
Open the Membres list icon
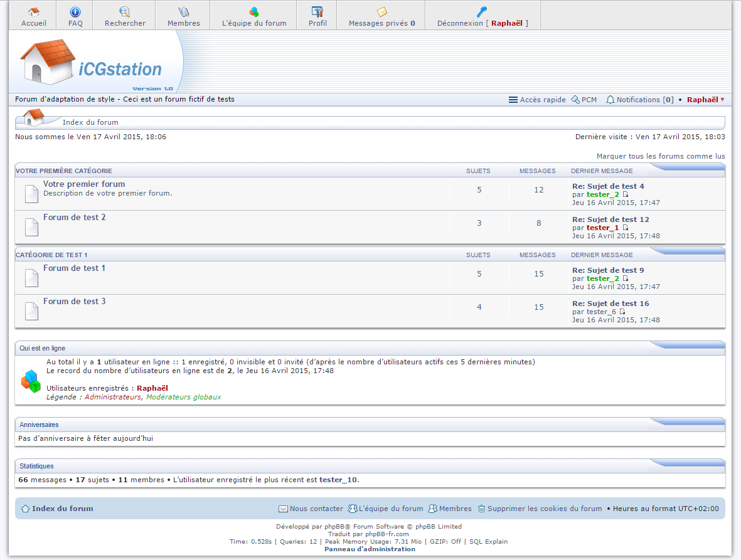[x=184, y=12]
